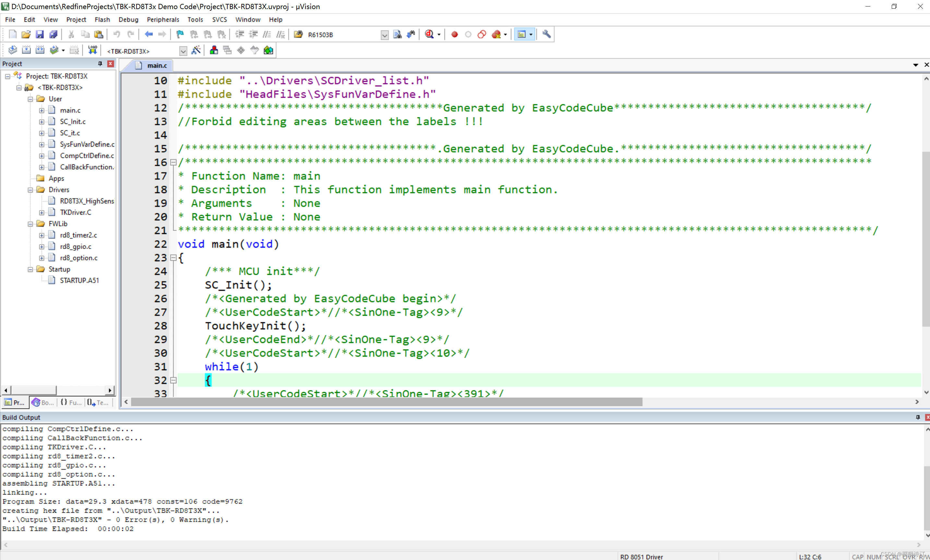Toggle auto-hide pin of the Project panel
This screenshot has width=930, height=560.
(100, 64)
